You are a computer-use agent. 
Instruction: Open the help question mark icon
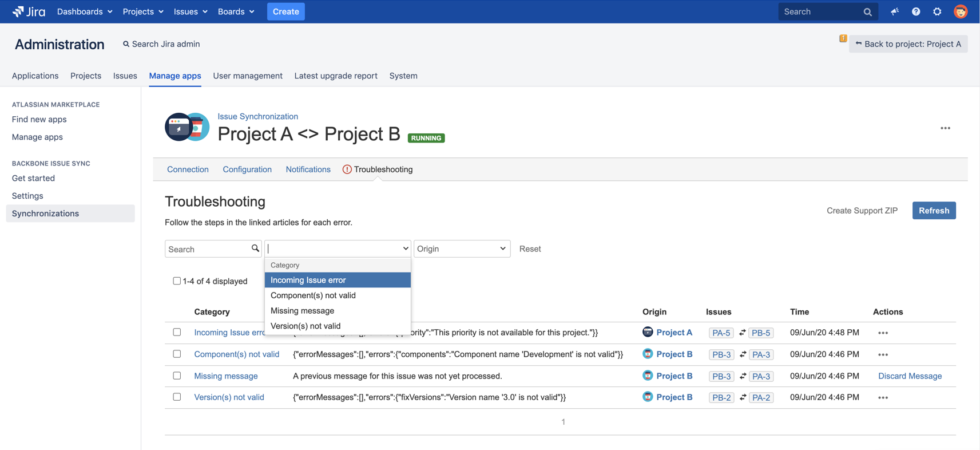click(x=916, y=11)
